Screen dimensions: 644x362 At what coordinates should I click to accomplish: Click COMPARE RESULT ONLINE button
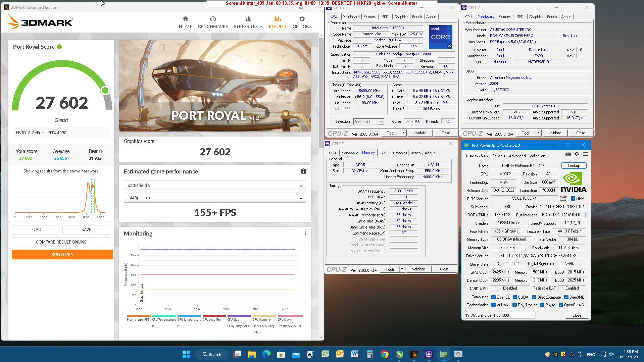pos(61,242)
